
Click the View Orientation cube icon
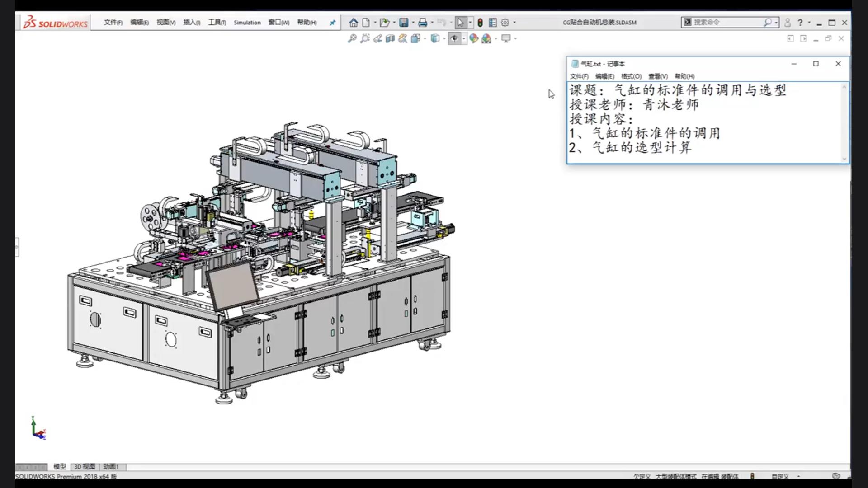(x=415, y=39)
